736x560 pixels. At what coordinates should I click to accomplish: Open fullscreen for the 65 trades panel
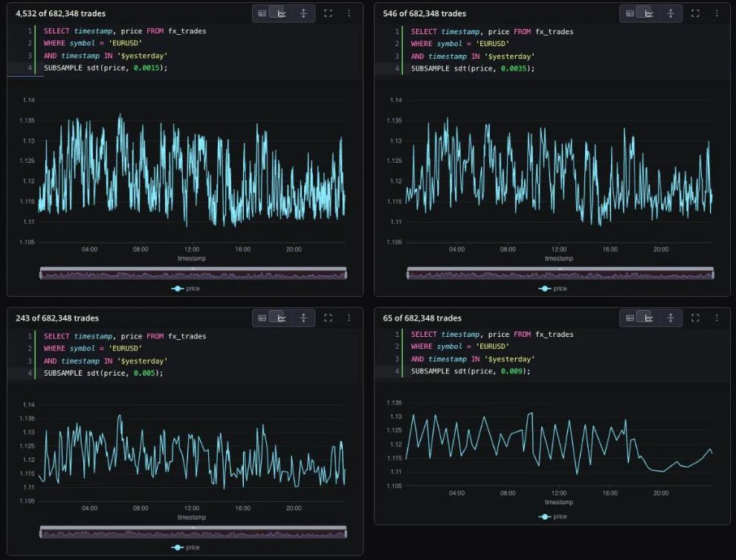pos(695,318)
